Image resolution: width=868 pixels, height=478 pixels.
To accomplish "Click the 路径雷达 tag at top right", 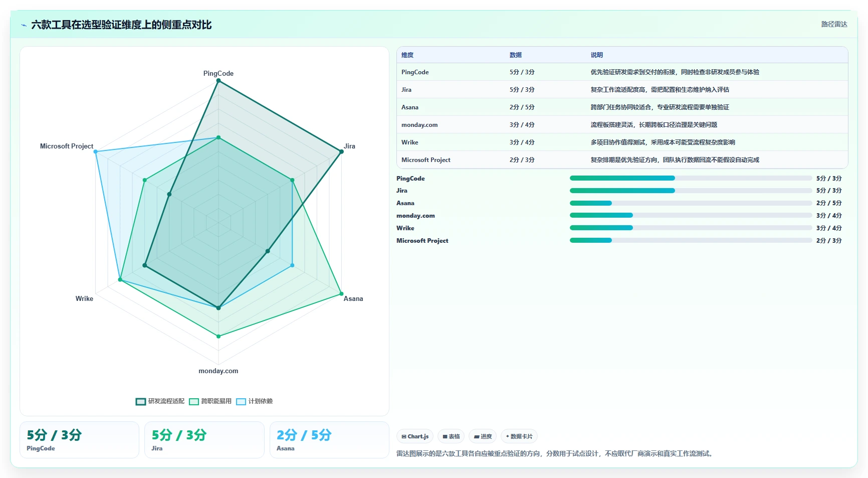I will pyautogui.click(x=834, y=24).
